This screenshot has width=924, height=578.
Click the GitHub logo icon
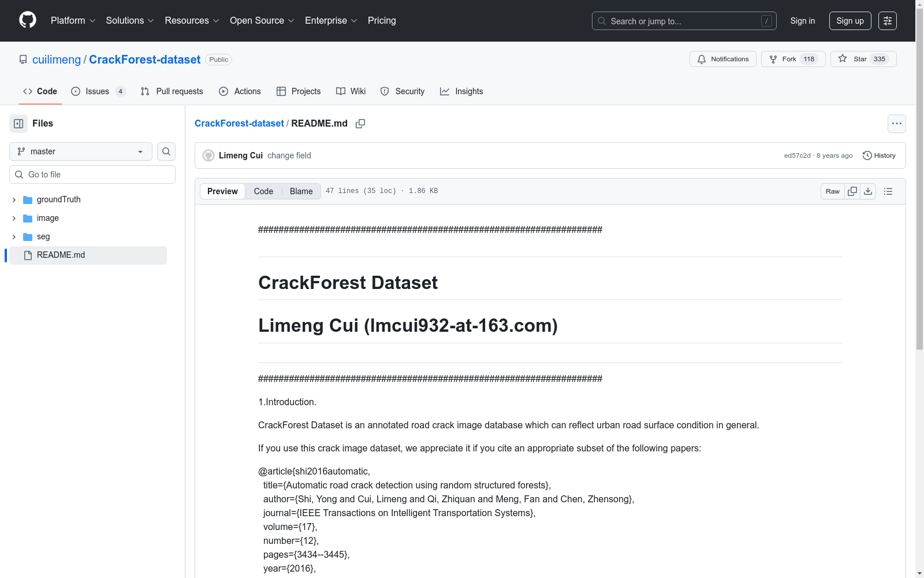pos(28,20)
